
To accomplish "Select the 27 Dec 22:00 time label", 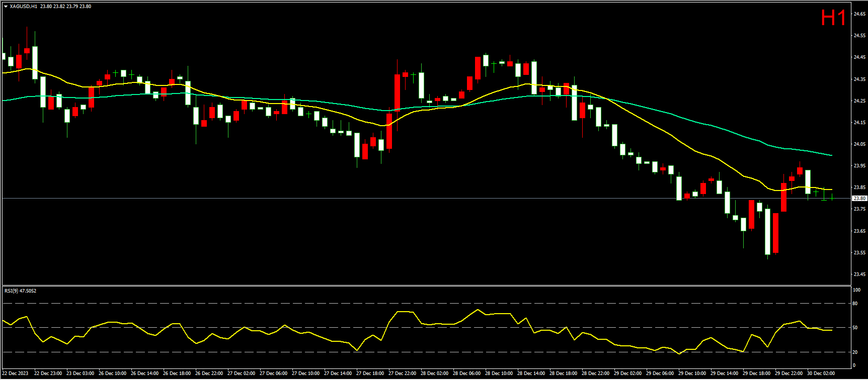I will 402,373.
